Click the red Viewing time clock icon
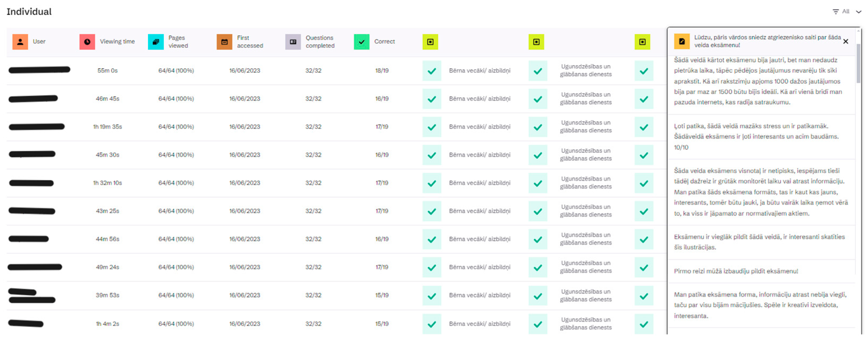Screen dimensions: 868x339 (87, 42)
